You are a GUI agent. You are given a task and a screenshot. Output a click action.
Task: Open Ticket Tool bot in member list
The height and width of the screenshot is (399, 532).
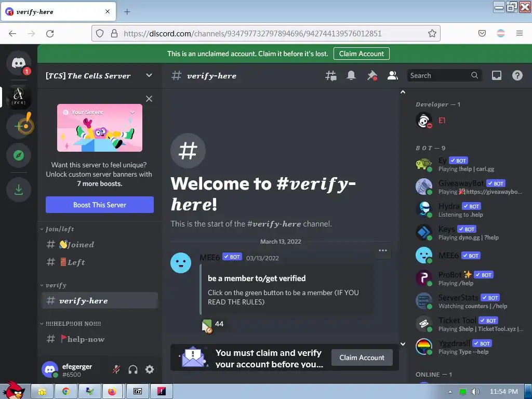tap(470, 324)
